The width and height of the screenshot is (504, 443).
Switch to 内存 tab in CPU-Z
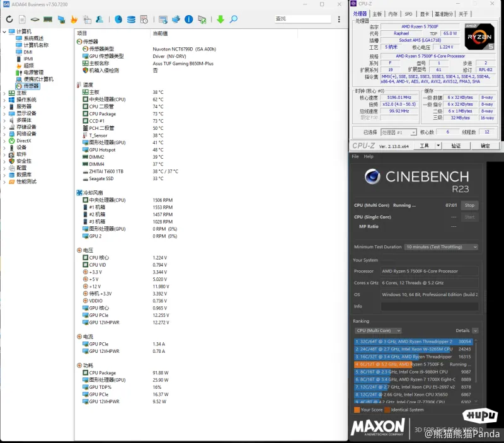(x=392, y=14)
